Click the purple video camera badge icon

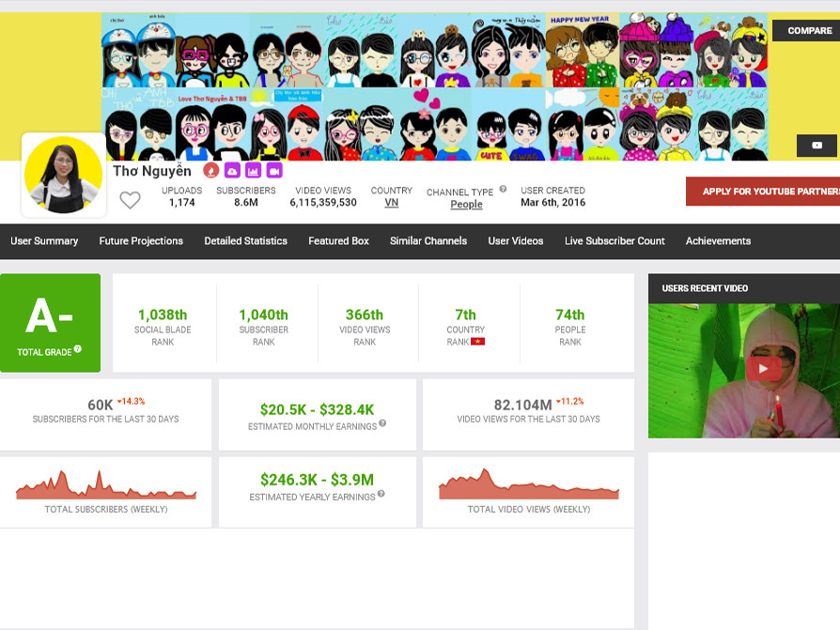coord(274,171)
